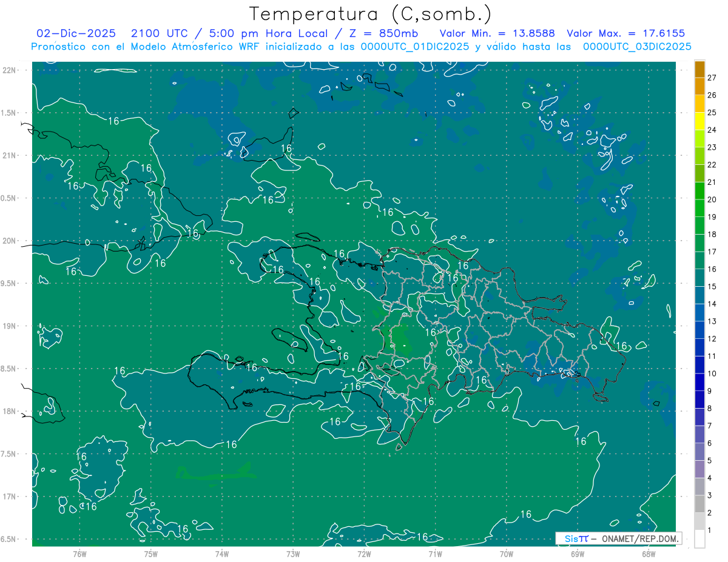This screenshot has height=562, width=728.
Task: Click the "22N" latitude axis label
Action: [x=9, y=70]
